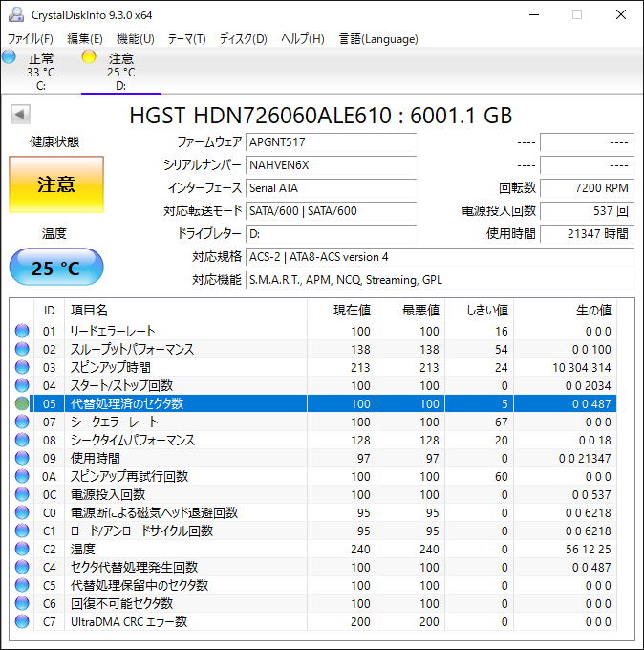Screen dimensions: 644x650
Task: Click status orb for ID 09 使用時間
Action: tap(22, 458)
